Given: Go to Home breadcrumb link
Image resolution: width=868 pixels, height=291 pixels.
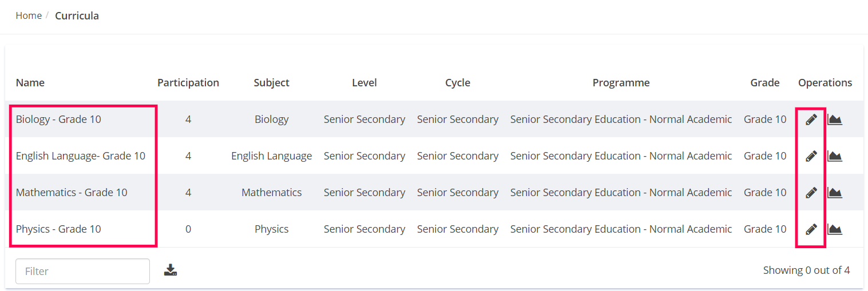Looking at the screenshot, I should pyautogui.click(x=29, y=15).
